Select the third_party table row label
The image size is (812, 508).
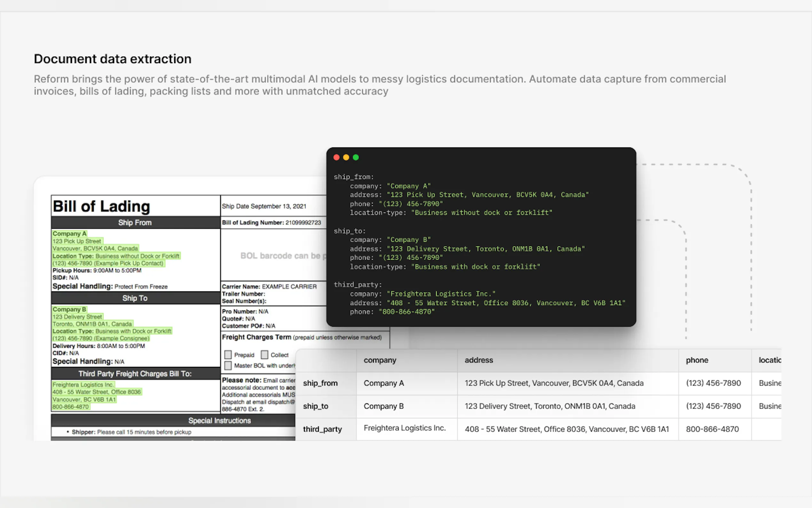tap(322, 429)
